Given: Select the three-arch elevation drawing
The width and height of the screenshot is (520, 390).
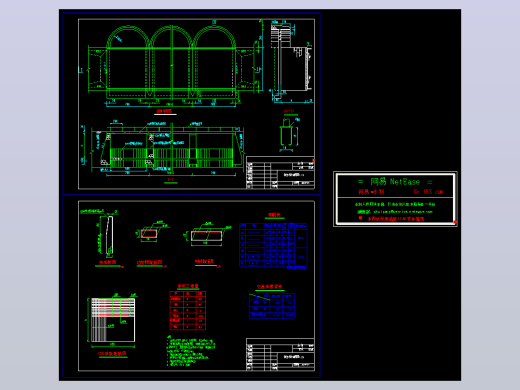Looking at the screenshot, I should tap(172, 65).
